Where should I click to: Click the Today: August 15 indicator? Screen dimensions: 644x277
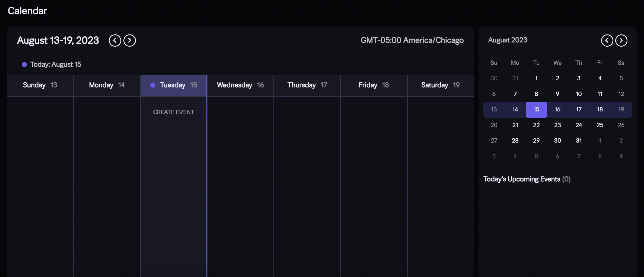[x=52, y=65]
